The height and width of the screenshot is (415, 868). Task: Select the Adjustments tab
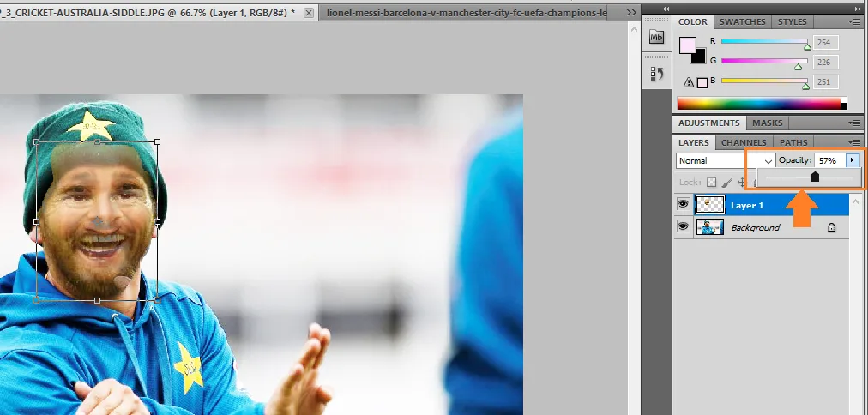[x=709, y=123]
